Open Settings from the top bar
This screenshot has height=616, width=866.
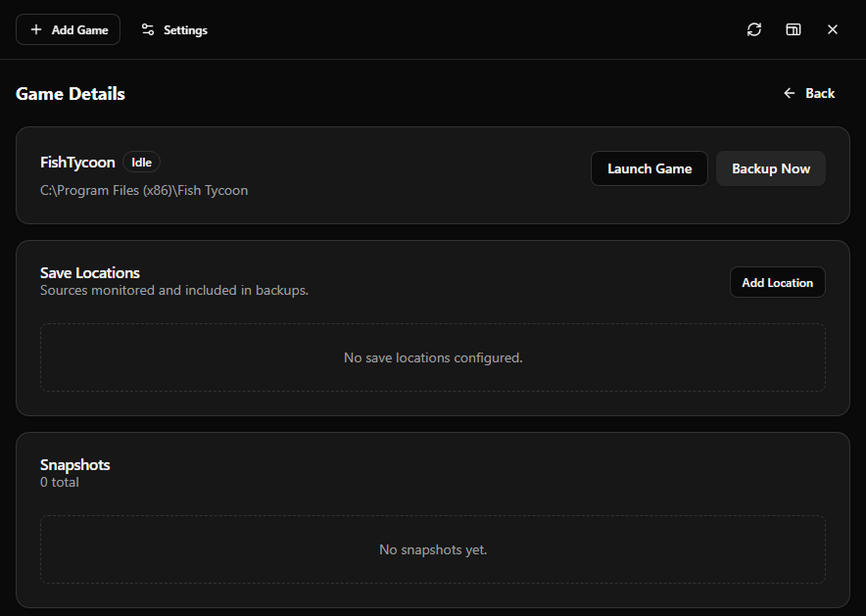pos(173,29)
